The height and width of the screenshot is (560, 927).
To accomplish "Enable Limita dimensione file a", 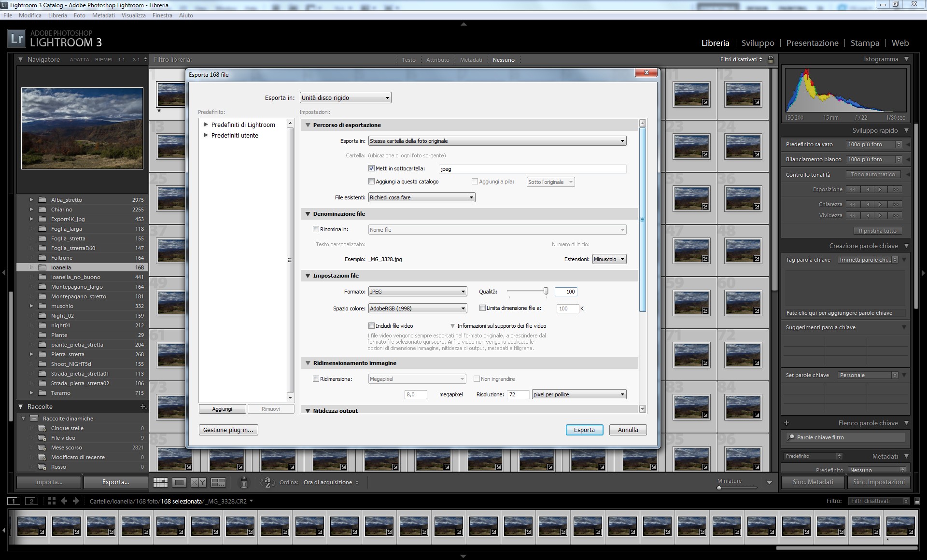I will click(x=482, y=308).
